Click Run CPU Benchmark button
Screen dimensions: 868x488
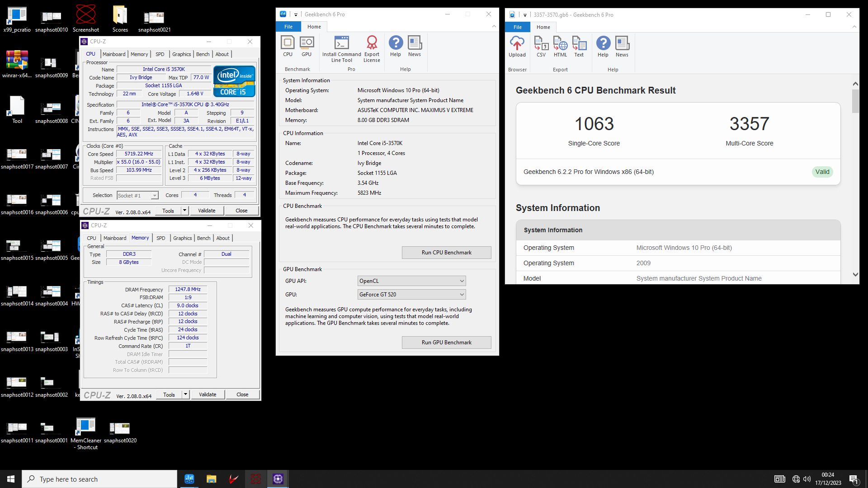click(447, 253)
